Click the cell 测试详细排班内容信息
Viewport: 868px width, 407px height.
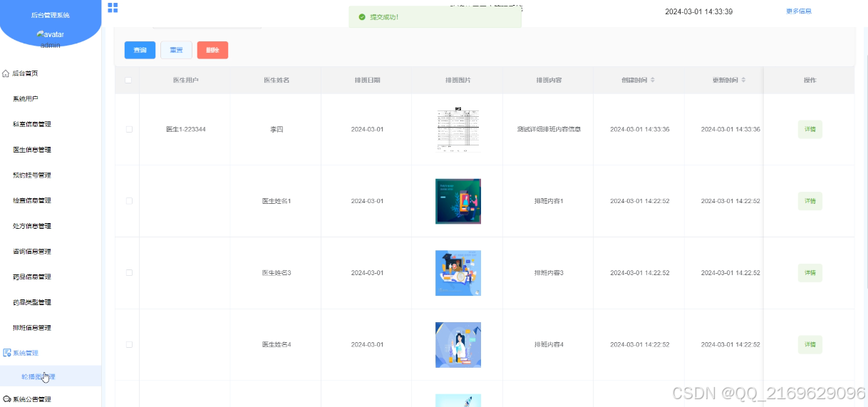click(549, 130)
